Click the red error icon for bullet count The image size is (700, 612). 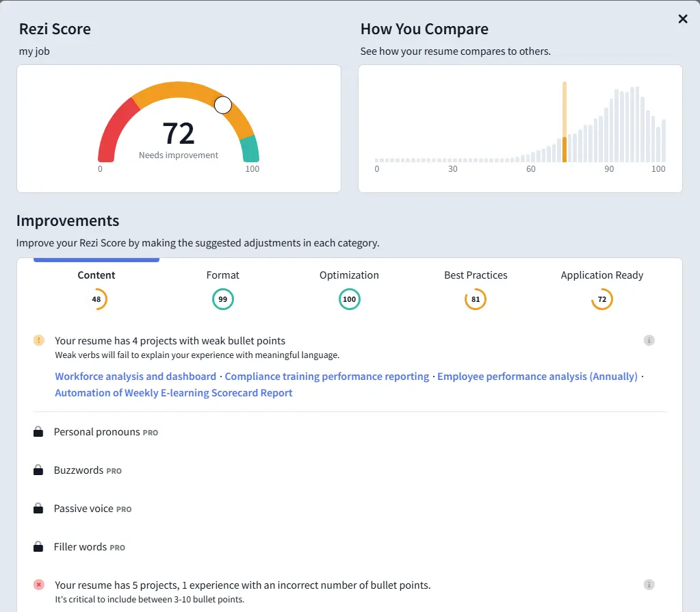[39, 585]
